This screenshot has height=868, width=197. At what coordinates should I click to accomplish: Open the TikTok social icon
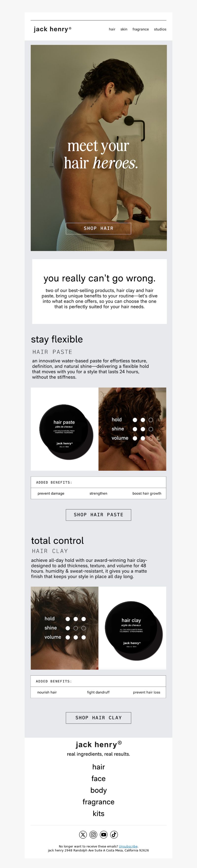pyautogui.click(x=114, y=834)
